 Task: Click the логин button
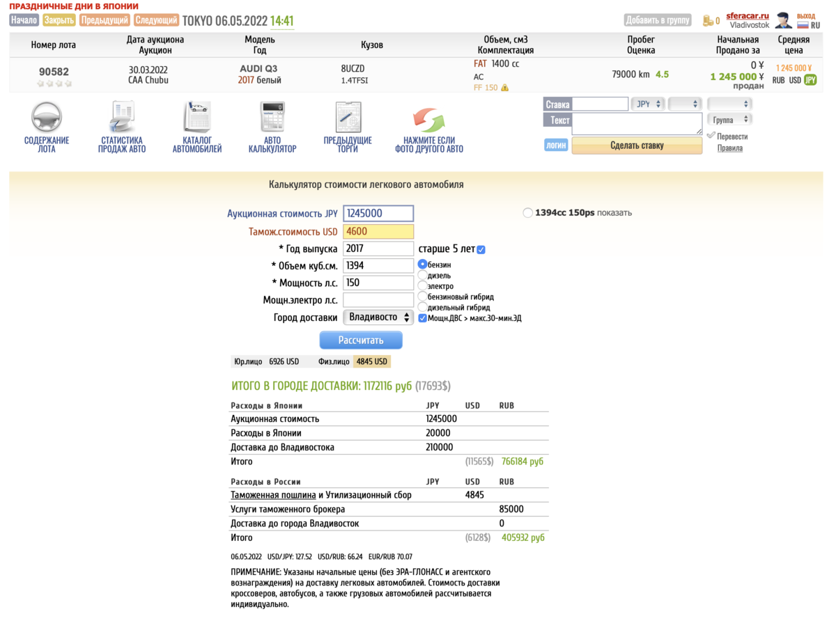tap(556, 146)
